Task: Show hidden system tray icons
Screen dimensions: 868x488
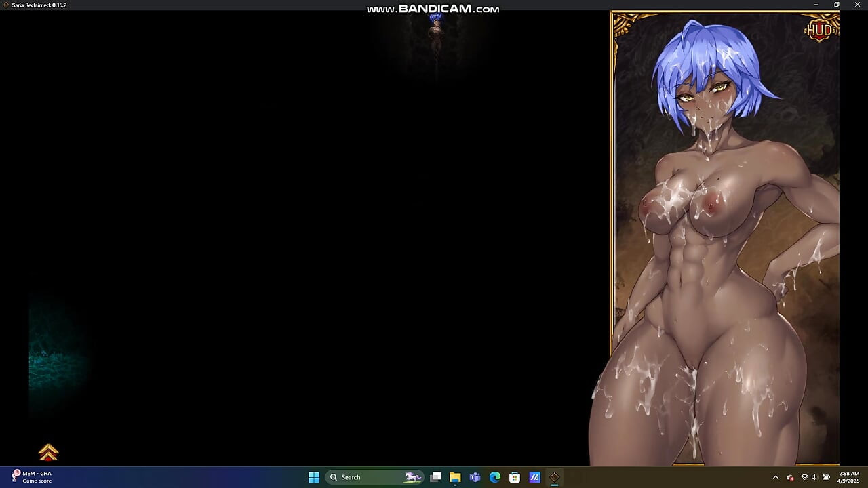Action: pos(776,477)
